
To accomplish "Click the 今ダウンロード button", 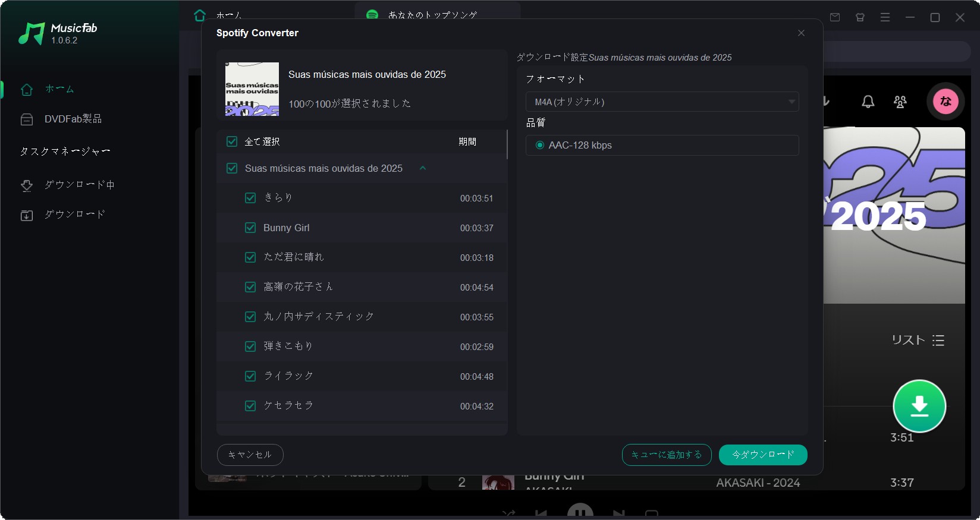I will 763,455.
